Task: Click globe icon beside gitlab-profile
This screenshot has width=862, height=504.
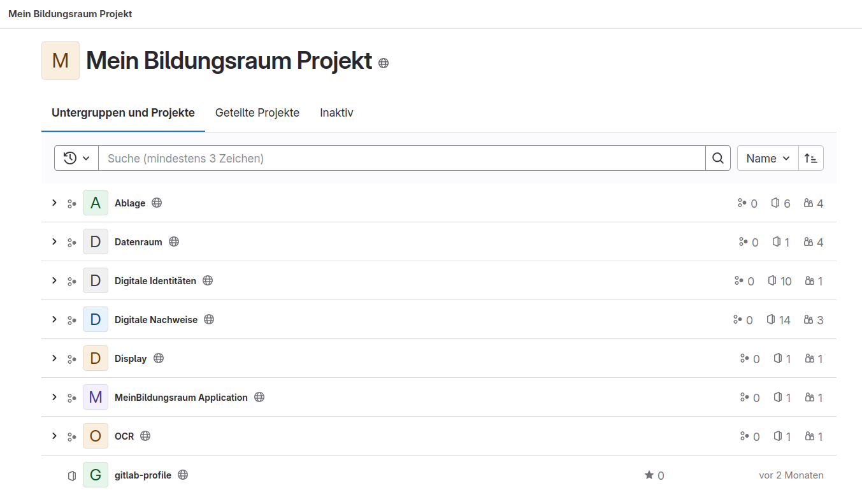Action: (x=183, y=475)
